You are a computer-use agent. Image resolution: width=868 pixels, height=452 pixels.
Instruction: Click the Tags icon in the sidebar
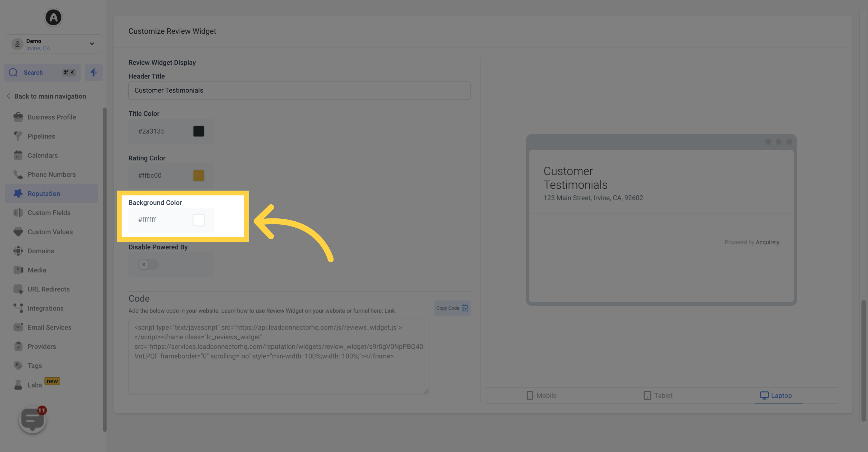point(18,365)
